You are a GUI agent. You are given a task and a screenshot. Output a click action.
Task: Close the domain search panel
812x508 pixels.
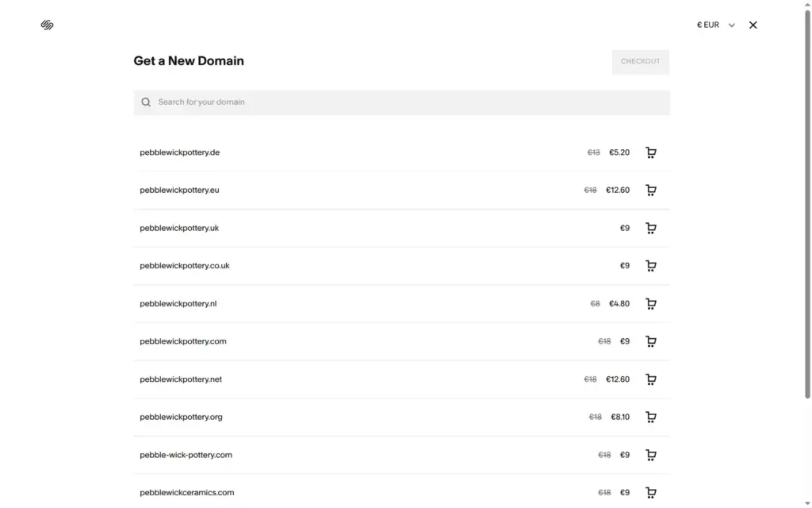pyautogui.click(x=753, y=25)
